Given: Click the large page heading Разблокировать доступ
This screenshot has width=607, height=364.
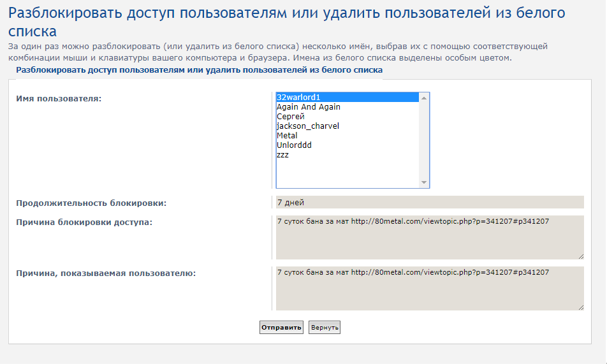Looking at the screenshot, I should (x=286, y=22).
